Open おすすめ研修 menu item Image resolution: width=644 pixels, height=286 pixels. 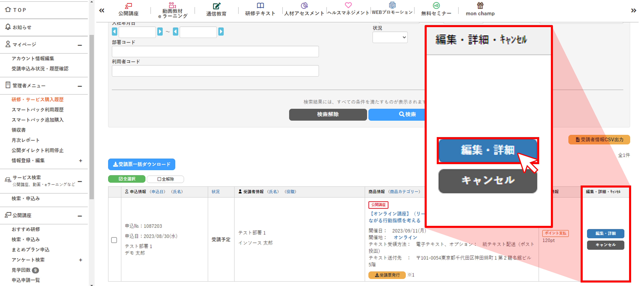26,229
